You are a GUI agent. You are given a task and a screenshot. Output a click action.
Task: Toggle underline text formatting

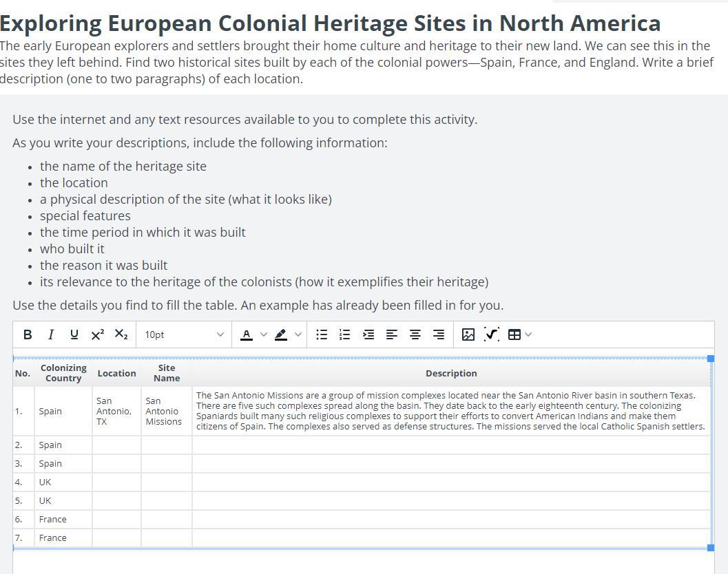(x=74, y=334)
